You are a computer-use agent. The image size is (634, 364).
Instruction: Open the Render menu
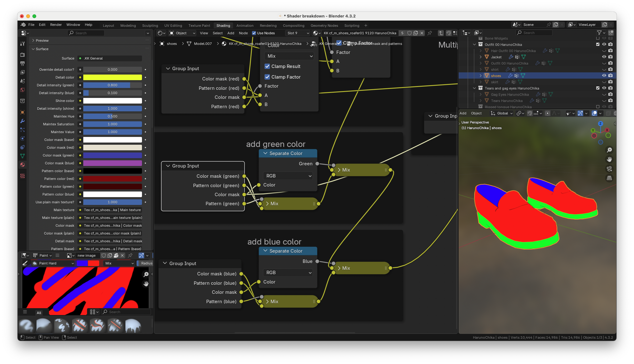[56, 25]
